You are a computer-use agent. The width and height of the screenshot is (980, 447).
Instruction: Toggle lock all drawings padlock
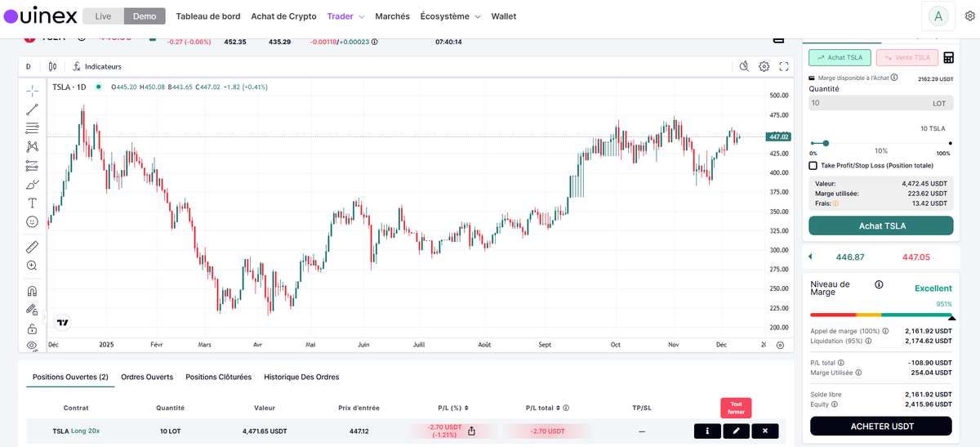tap(32, 329)
